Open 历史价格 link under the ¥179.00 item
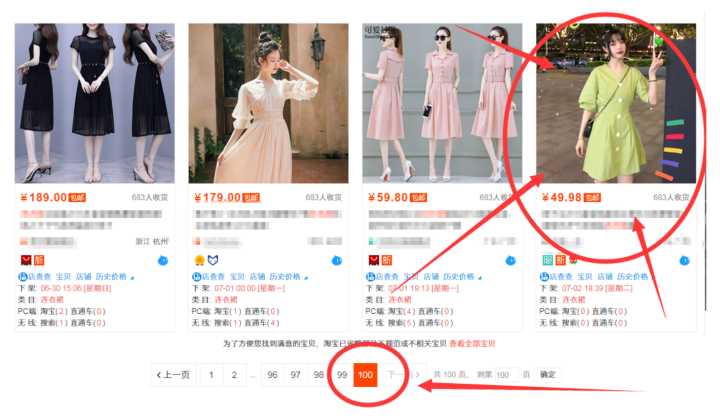 point(285,277)
